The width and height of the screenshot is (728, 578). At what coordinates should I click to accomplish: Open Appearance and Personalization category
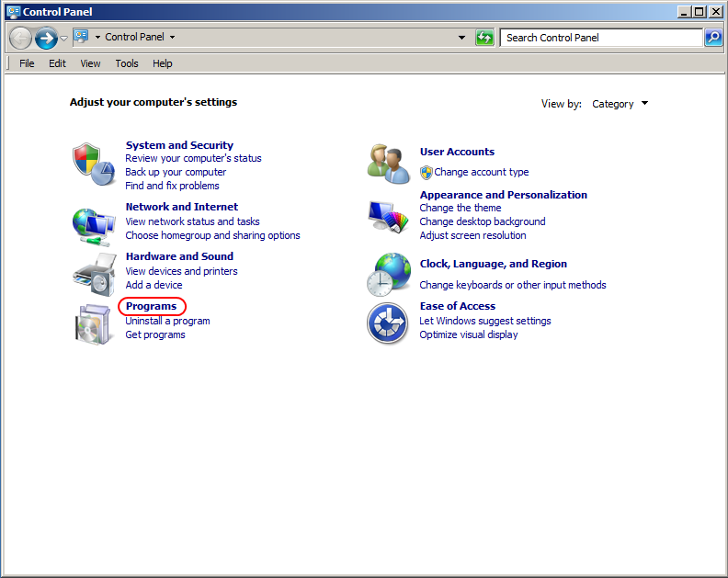(504, 195)
